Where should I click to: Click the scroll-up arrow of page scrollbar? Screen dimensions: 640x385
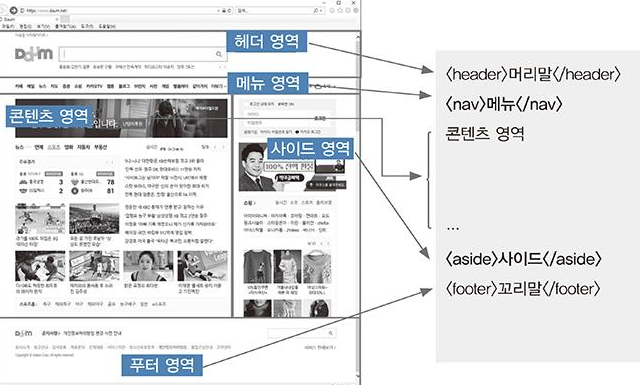point(358,38)
